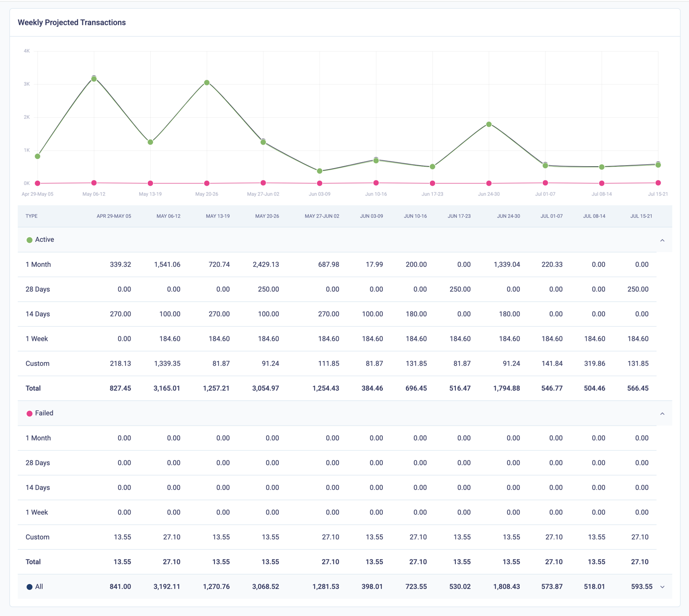Click Active total 3,165.01
Viewport: 689px width, 616px height.
167,388
